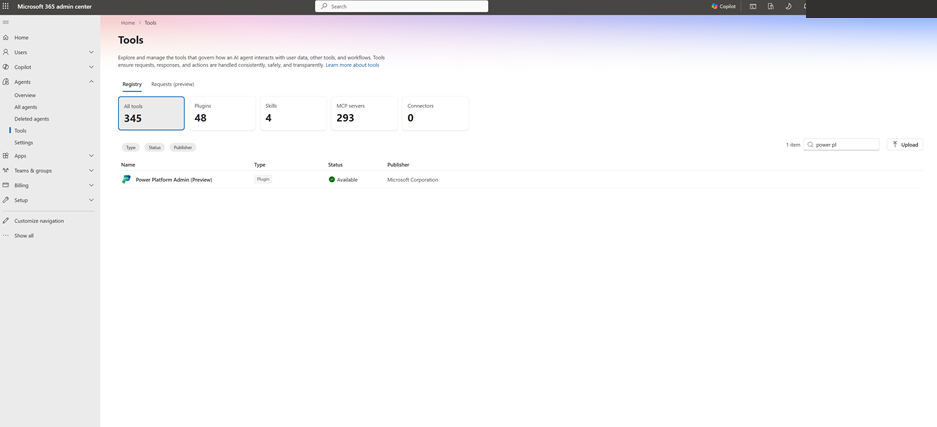Viewport: 937px width, 427px height.
Task: Collapse the navigation hamburger menu
Action: [5, 22]
